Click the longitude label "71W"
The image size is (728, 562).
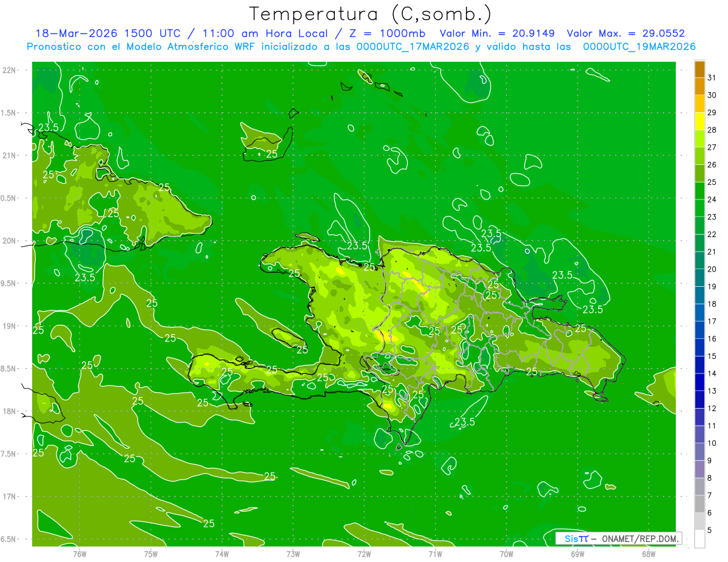point(435,553)
